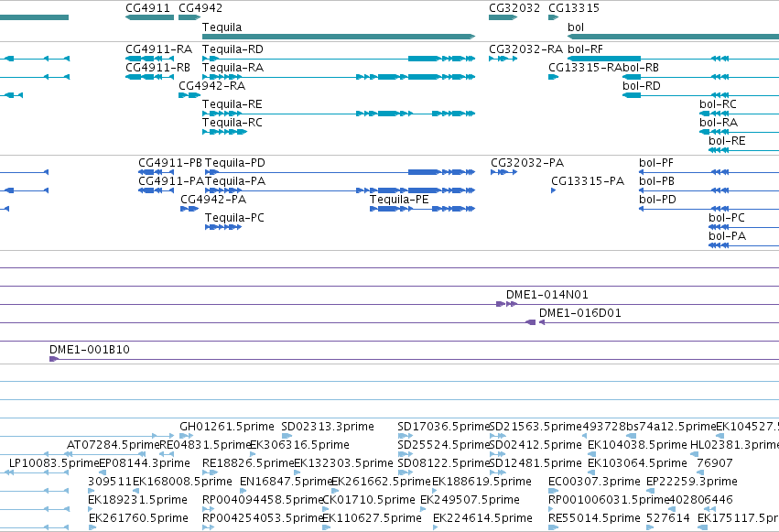Click the LP10083.5prime EST label

[x=54, y=464]
